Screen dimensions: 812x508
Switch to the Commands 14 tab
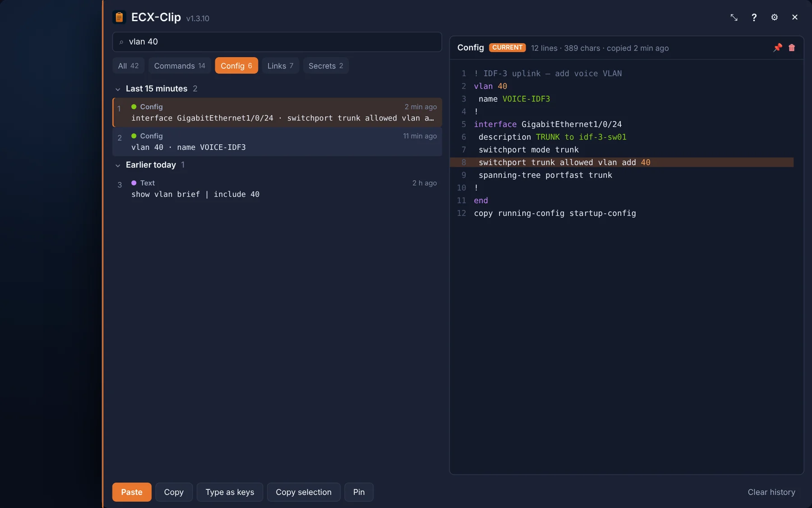coord(180,65)
